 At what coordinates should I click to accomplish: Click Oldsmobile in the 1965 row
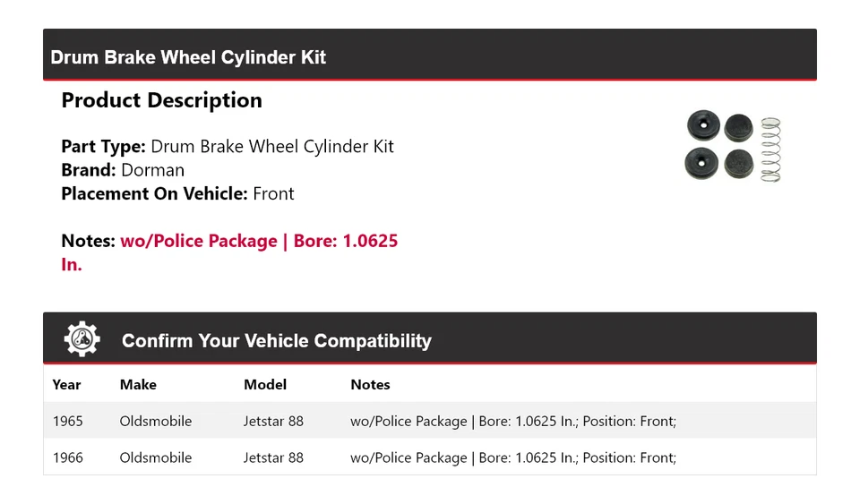click(156, 421)
